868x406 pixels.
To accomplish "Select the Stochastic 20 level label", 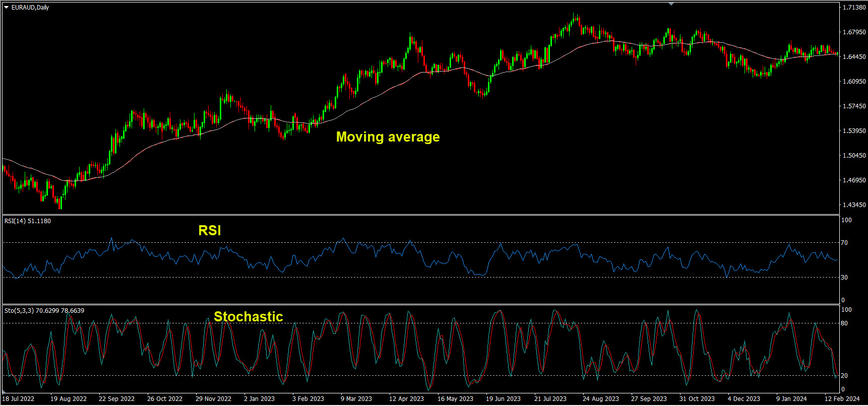I will [844, 376].
